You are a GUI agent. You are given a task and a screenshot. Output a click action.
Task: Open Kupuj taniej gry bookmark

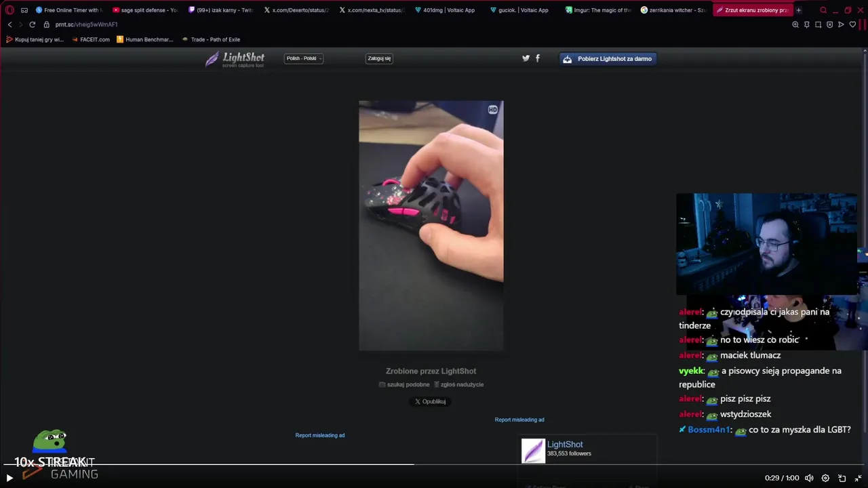click(x=35, y=39)
